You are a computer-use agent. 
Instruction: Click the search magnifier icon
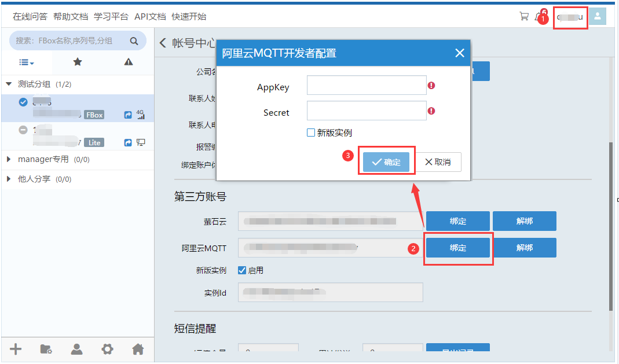134,41
